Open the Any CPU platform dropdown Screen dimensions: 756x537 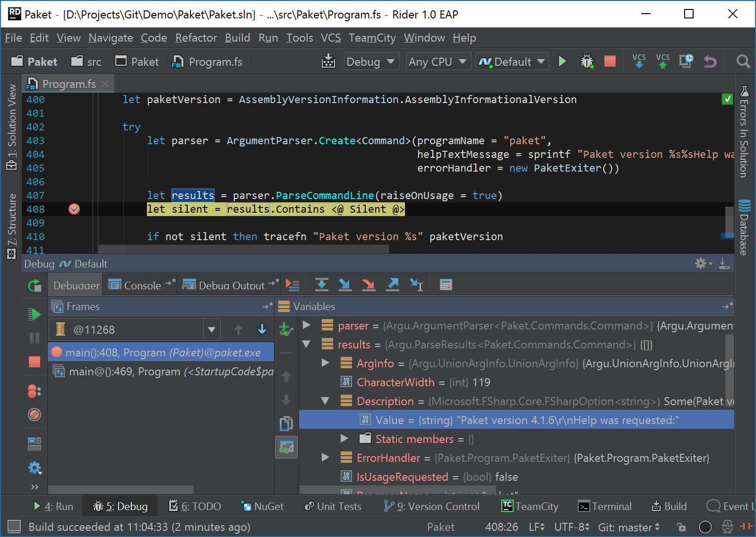click(x=438, y=61)
